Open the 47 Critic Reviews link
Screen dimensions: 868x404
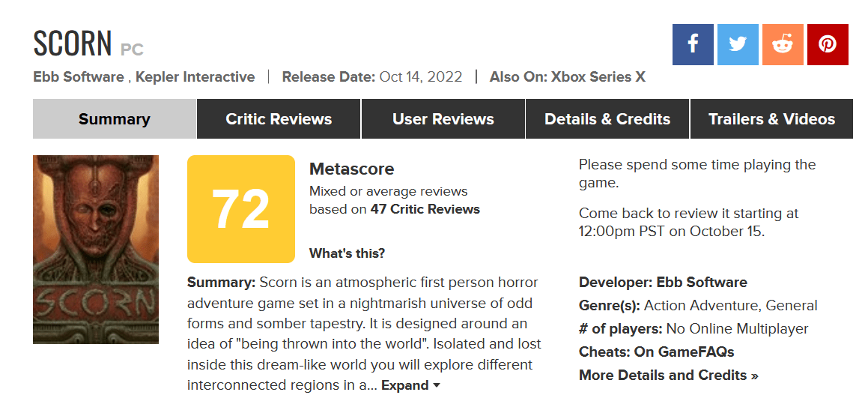[425, 209]
